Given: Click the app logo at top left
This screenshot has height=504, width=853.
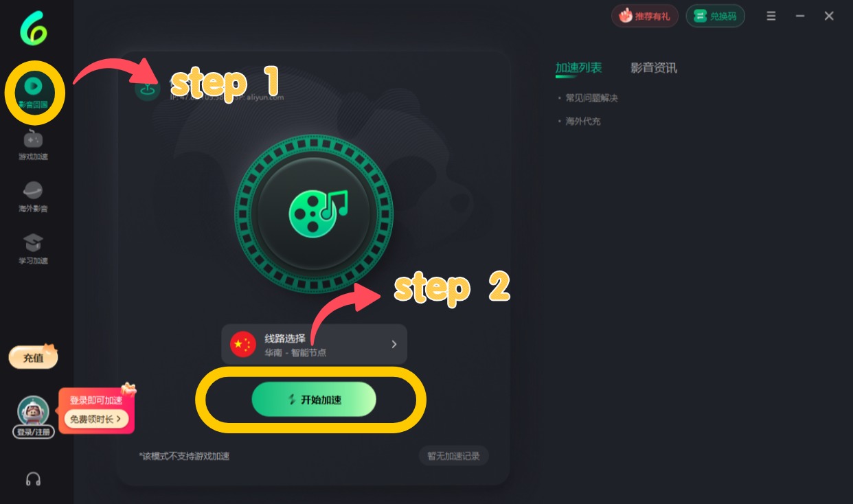Looking at the screenshot, I should 33,30.
